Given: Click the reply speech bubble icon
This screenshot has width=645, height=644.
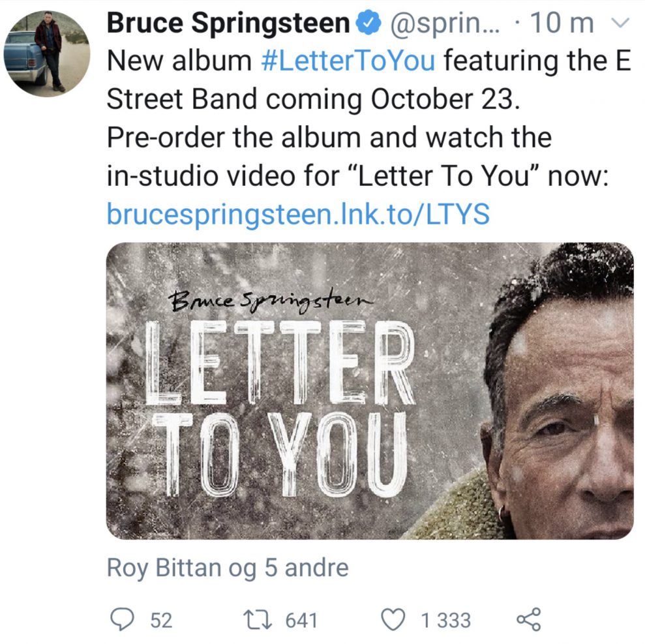Looking at the screenshot, I should [x=123, y=619].
